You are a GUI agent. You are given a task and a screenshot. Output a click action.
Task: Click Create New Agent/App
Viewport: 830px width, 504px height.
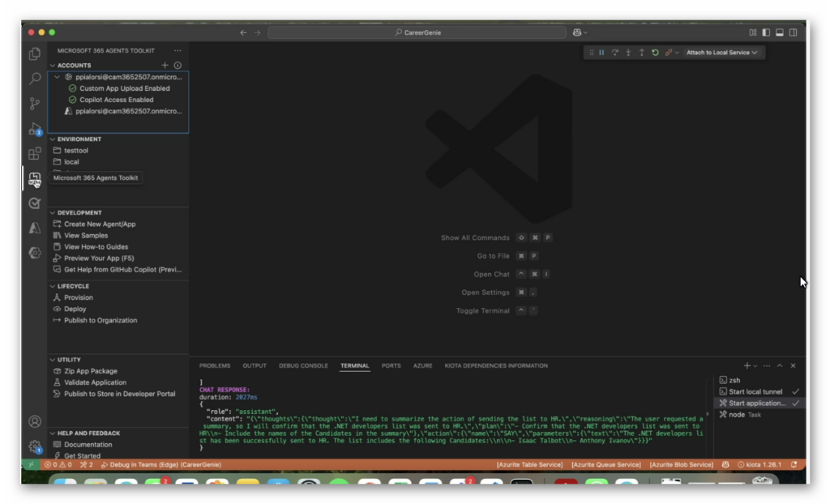tap(100, 224)
